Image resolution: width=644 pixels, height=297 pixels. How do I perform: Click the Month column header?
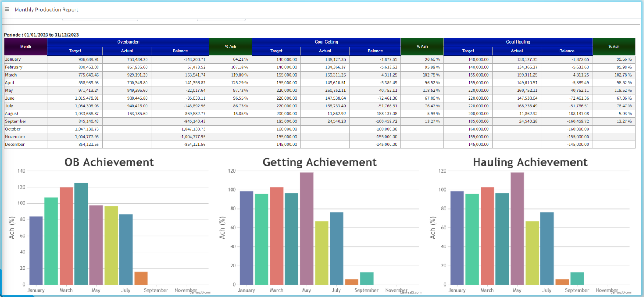point(26,47)
